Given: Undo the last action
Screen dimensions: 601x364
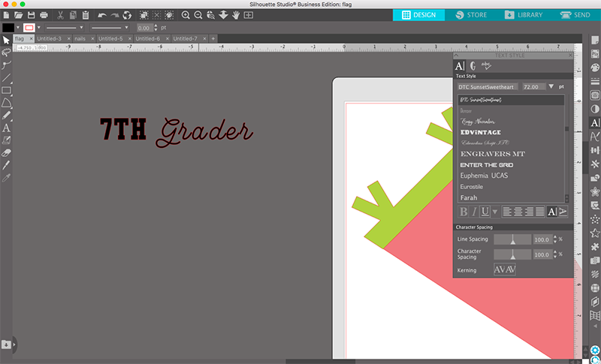Looking at the screenshot, I should (102, 15).
